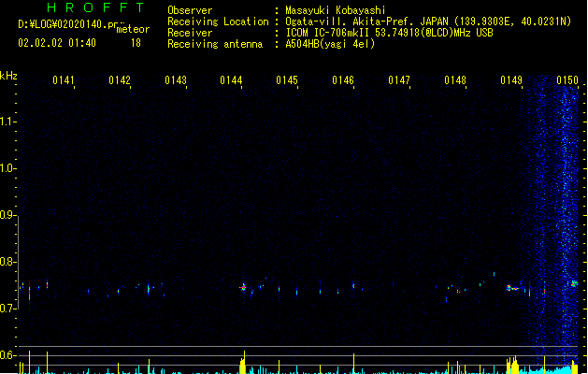Click the 0149 time marker
Screen dimensions: 588x374
pyautogui.click(x=511, y=80)
